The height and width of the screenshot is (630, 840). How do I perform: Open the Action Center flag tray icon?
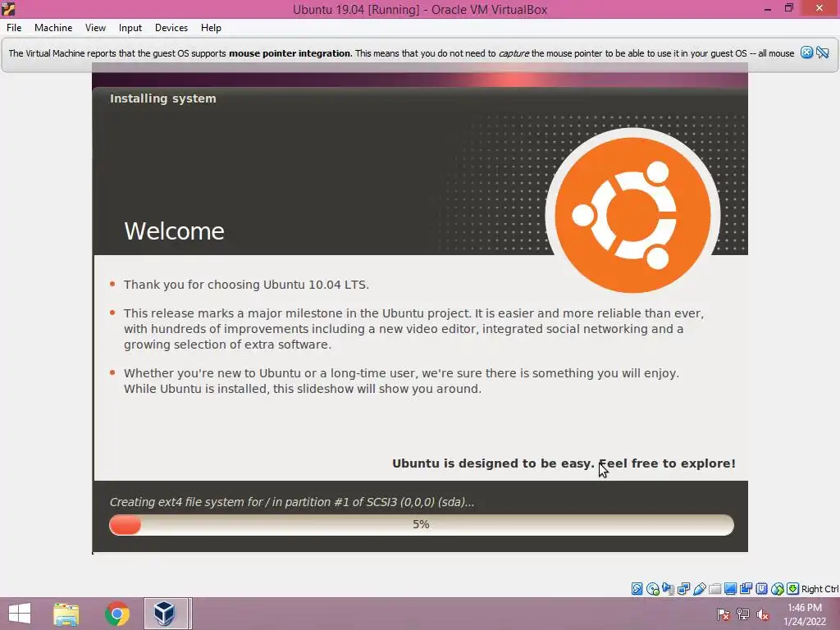pos(724,614)
